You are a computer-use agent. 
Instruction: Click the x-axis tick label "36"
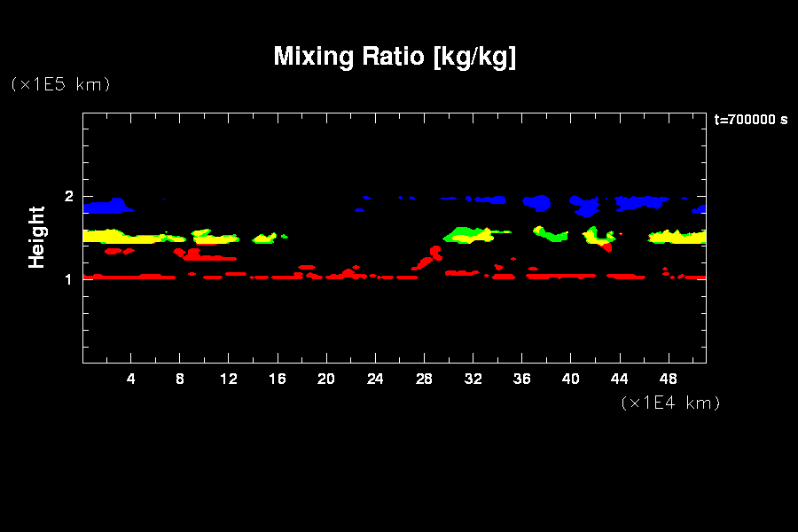coord(521,379)
